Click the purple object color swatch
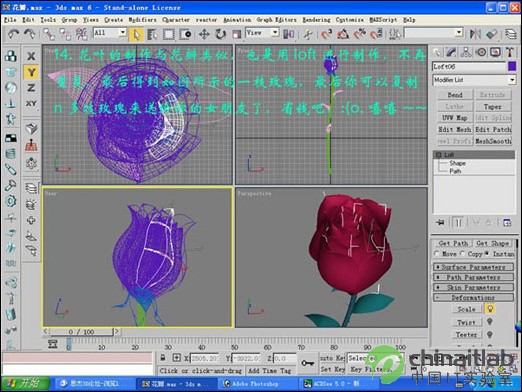522x392 pixels. (x=512, y=67)
